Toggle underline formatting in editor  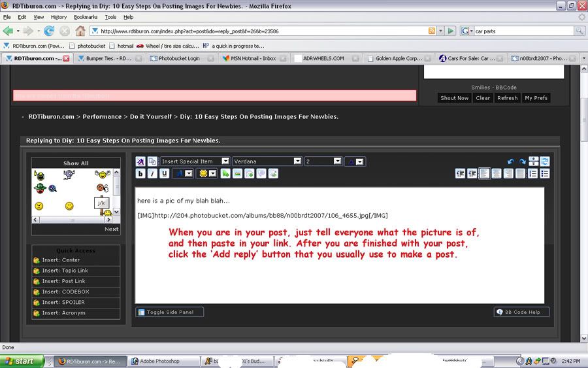[164, 173]
